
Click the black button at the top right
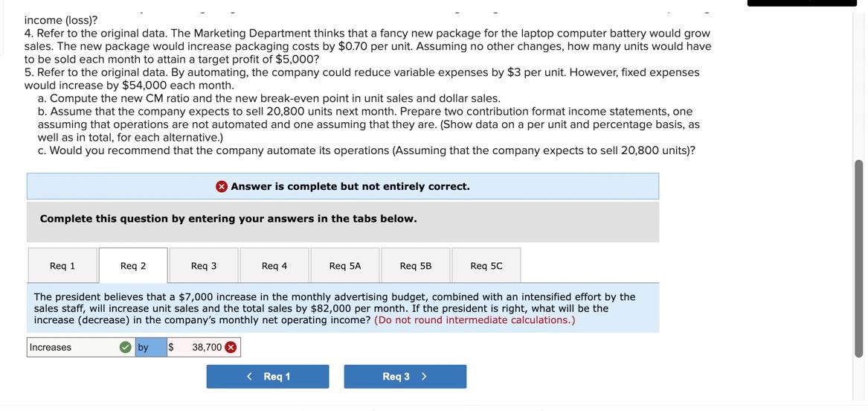pos(802,3)
